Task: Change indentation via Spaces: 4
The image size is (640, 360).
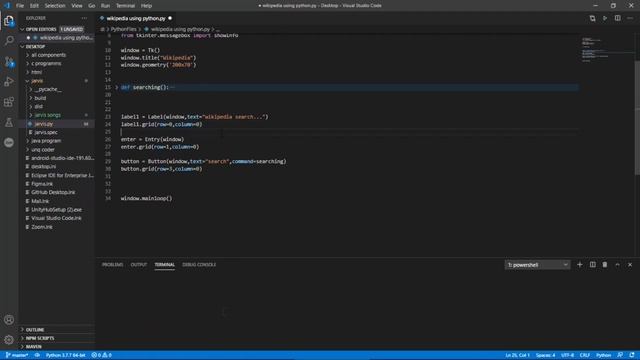Action: (x=545, y=355)
